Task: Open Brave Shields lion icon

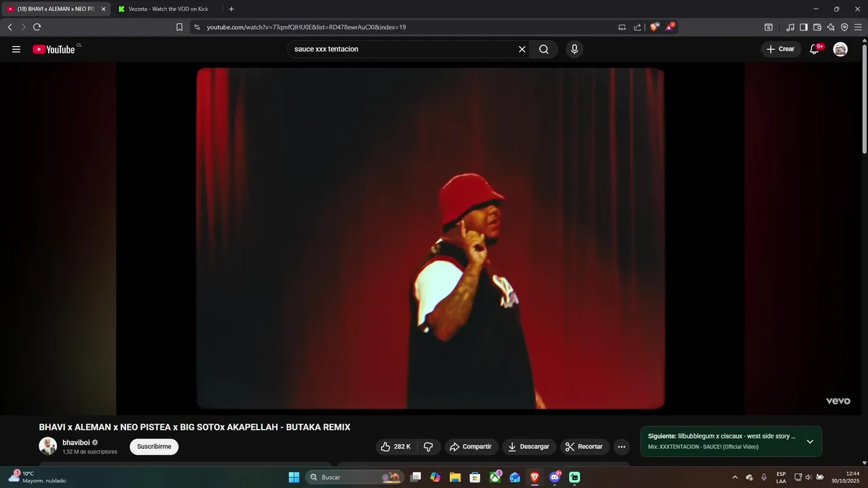Action: pos(654,27)
